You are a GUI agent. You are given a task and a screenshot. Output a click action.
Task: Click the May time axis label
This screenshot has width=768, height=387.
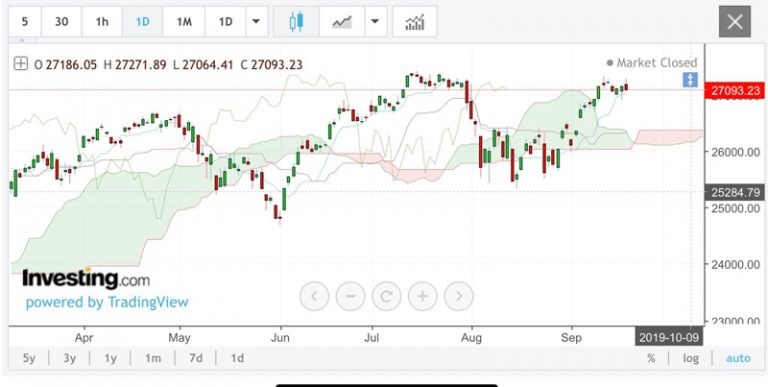179,338
